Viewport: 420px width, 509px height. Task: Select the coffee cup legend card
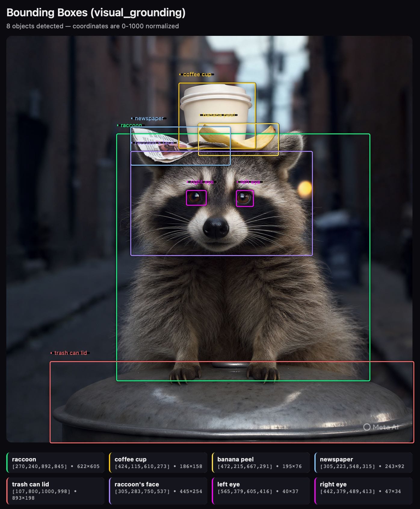[x=158, y=463]
